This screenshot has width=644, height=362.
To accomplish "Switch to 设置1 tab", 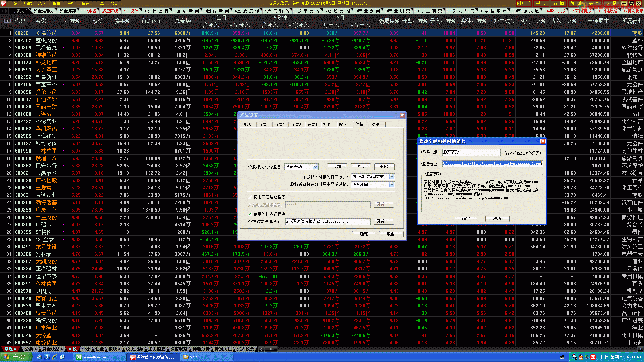I will (x=263, y=125).
